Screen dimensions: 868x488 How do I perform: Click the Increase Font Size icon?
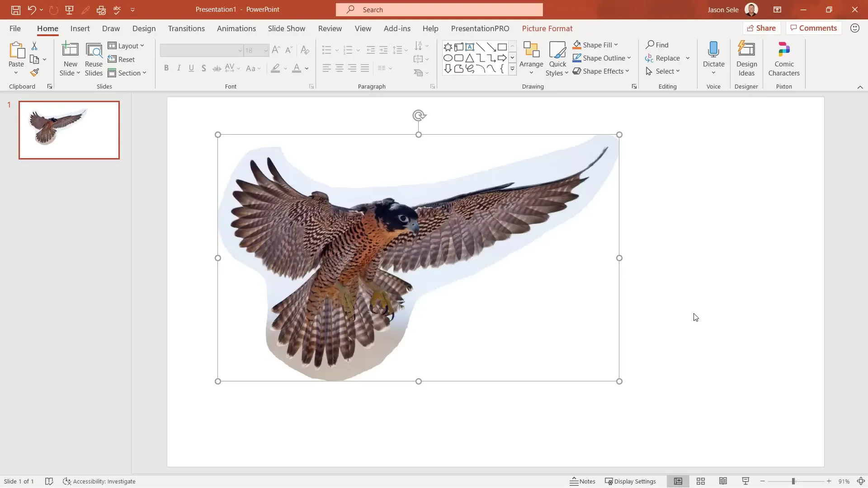[x=276, y=50]
